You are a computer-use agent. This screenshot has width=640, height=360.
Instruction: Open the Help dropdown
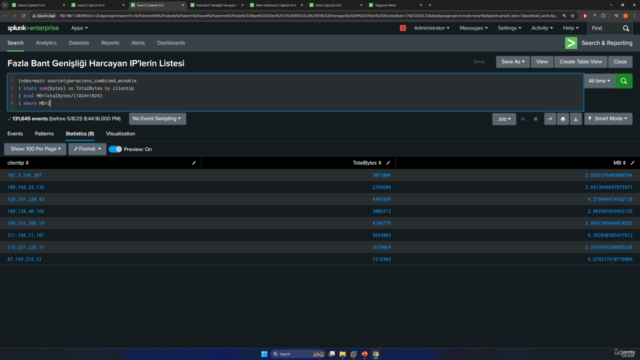(x=571, y=28)
